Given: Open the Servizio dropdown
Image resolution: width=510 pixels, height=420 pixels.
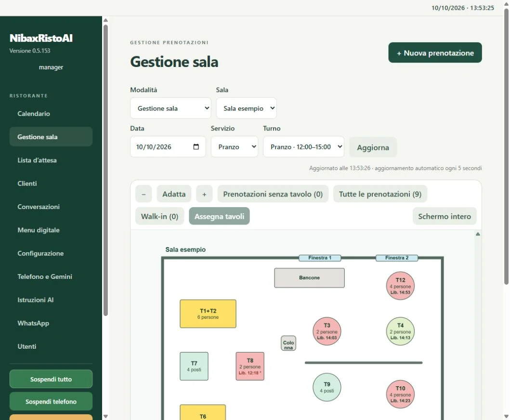Looking at the screenshot, I should 235,147.
